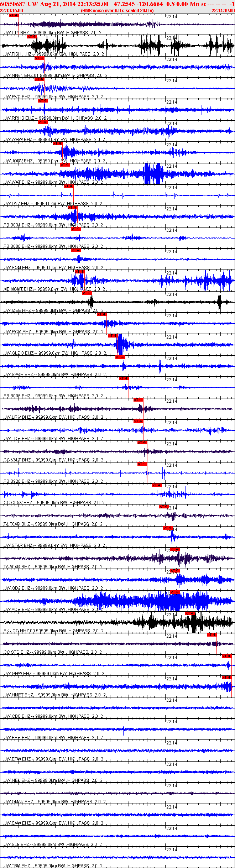Click the start time label 22:13:15.00
The height and width of the screenshot is (868, 235).
(11, 11)
